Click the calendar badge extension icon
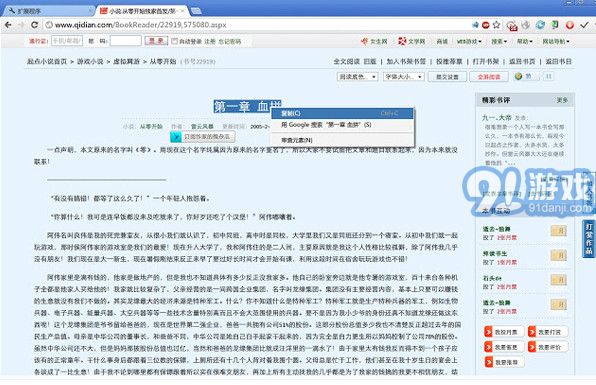The height and width of the screenshot is (385, 596). (512, 25)
